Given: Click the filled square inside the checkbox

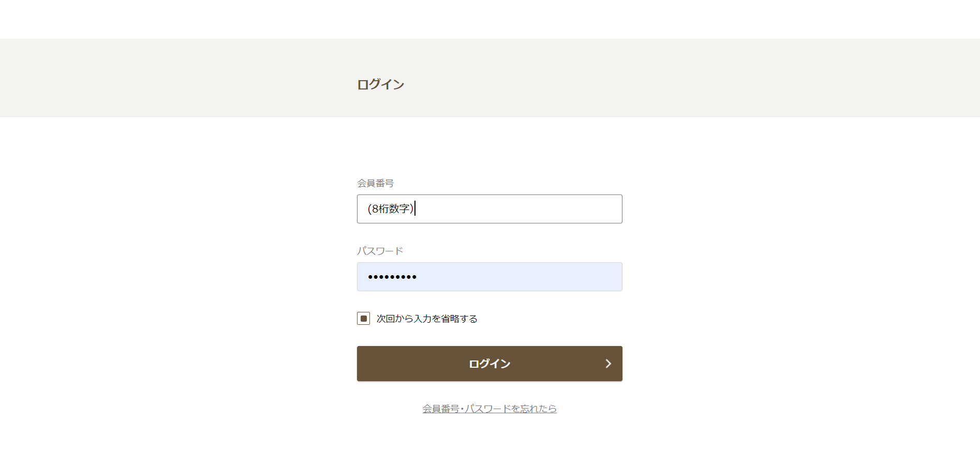Looking at the screenshot, I should 364,319.
